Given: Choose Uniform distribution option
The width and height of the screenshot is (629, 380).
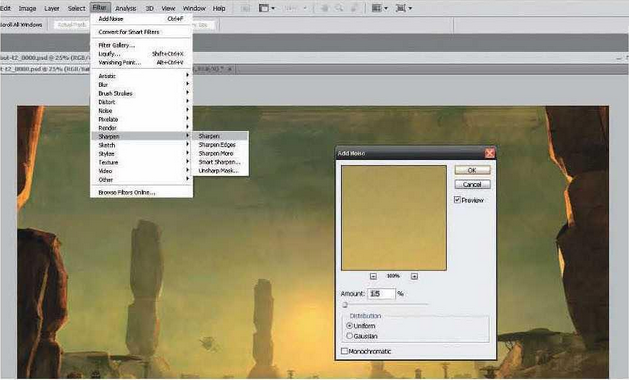Looking at the screenshot, I should pos(349,325).
